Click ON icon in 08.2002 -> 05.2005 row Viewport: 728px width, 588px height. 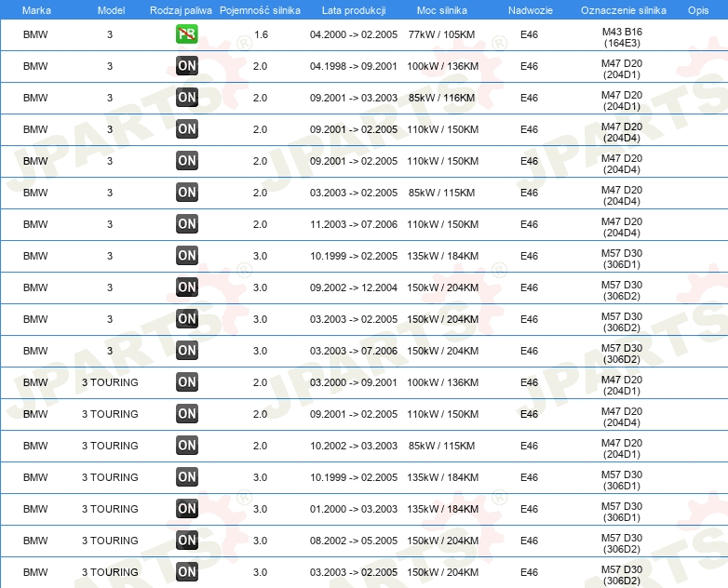[187, 540]
